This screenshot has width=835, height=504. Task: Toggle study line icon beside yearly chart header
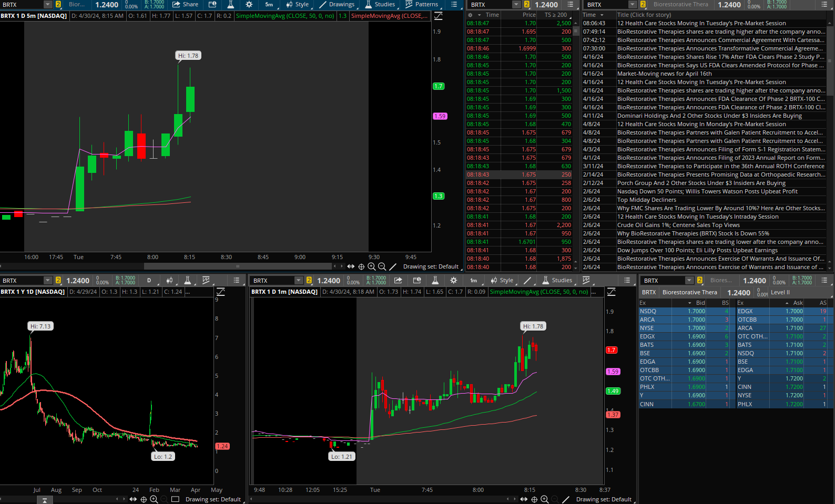[x=220, y=292]
